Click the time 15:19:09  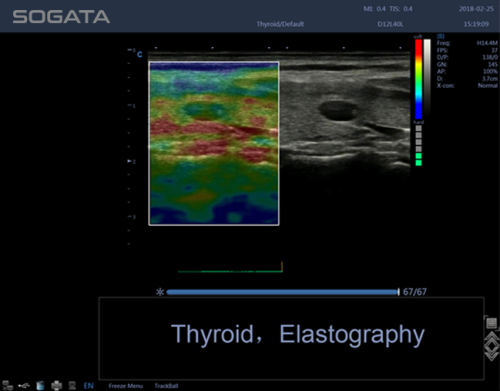476,24
